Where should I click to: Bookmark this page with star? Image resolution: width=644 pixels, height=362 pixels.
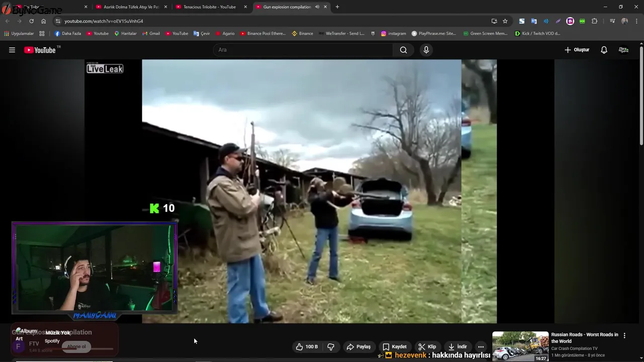[505, 21]
